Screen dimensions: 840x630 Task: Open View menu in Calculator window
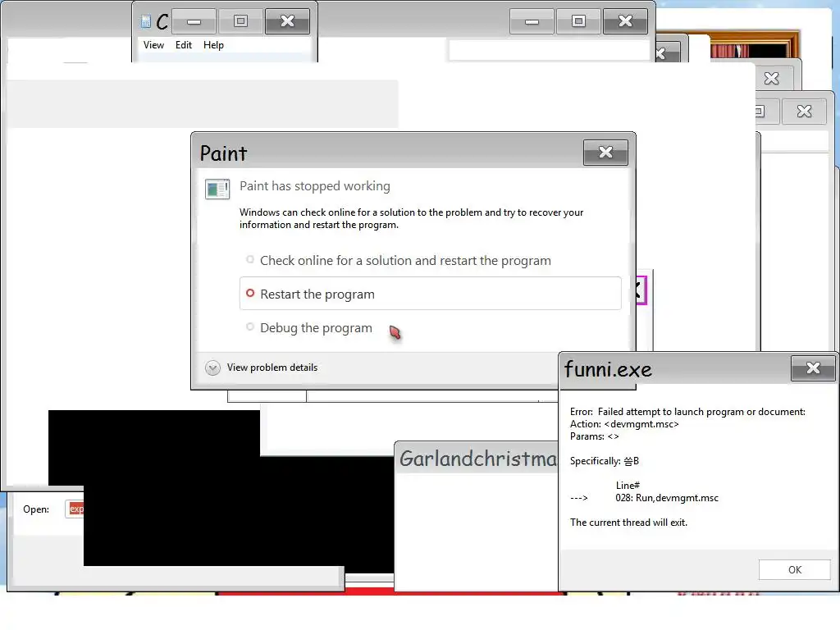pos(153,45)
